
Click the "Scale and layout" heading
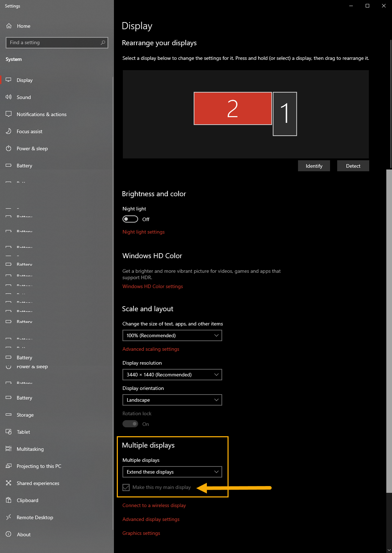pyautogui.click(x=148, y=309)
